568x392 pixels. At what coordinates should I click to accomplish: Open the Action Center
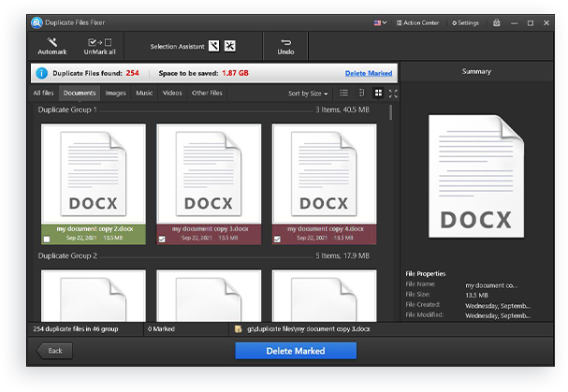(x=417, y=22)
